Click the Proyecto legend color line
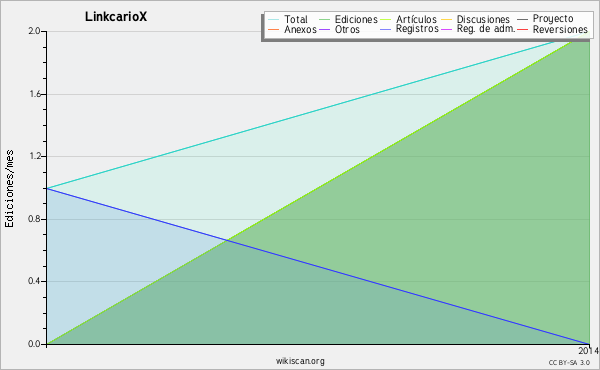This screenshot has height=370, width=600. 522,19
